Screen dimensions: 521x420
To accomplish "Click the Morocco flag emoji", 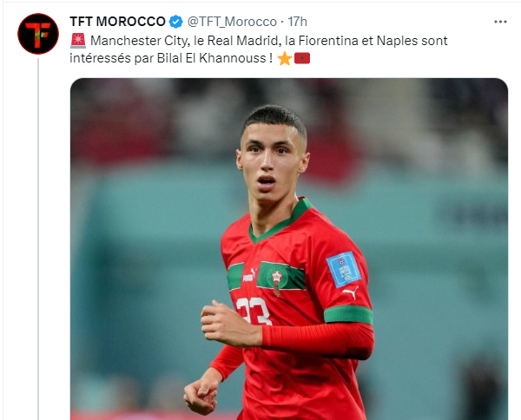I will tap(302, 58).
